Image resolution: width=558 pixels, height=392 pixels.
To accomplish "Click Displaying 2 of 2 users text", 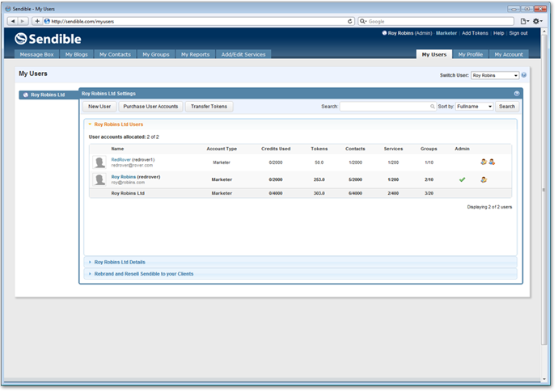I will [x=489, y=207].
